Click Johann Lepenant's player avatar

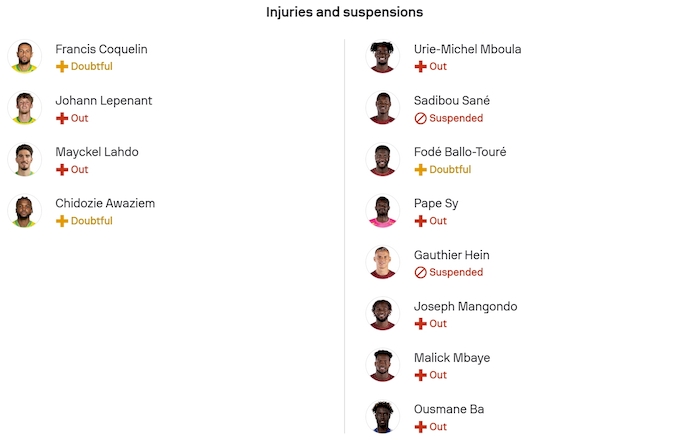tap(24, 108)
